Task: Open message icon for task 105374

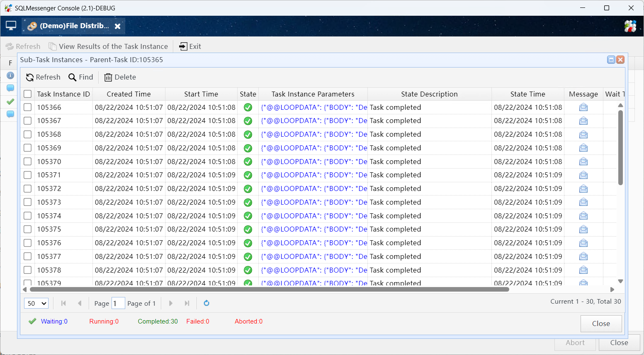Action: click(x=583, y=216)
